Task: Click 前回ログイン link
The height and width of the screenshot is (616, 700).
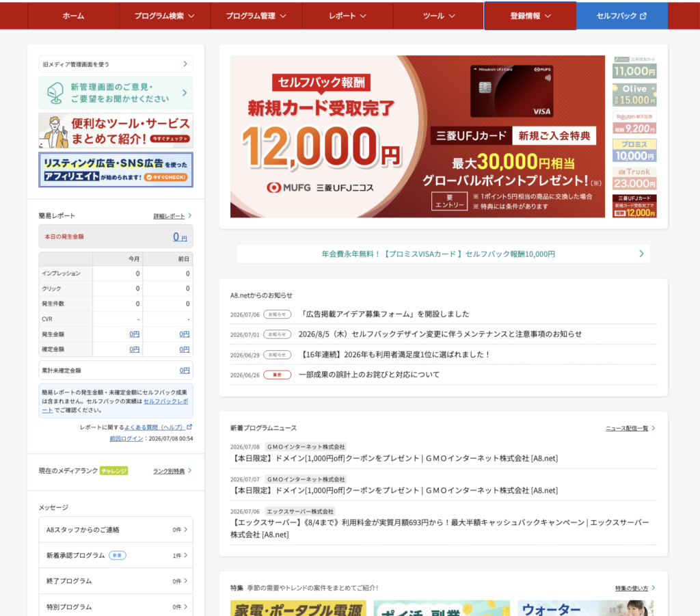Action: [x=126, y=439]
